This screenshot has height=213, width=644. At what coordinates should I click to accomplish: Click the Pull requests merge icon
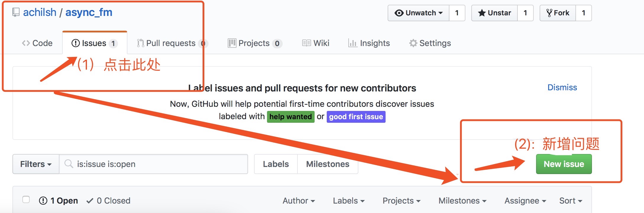[x=140, y=43]
